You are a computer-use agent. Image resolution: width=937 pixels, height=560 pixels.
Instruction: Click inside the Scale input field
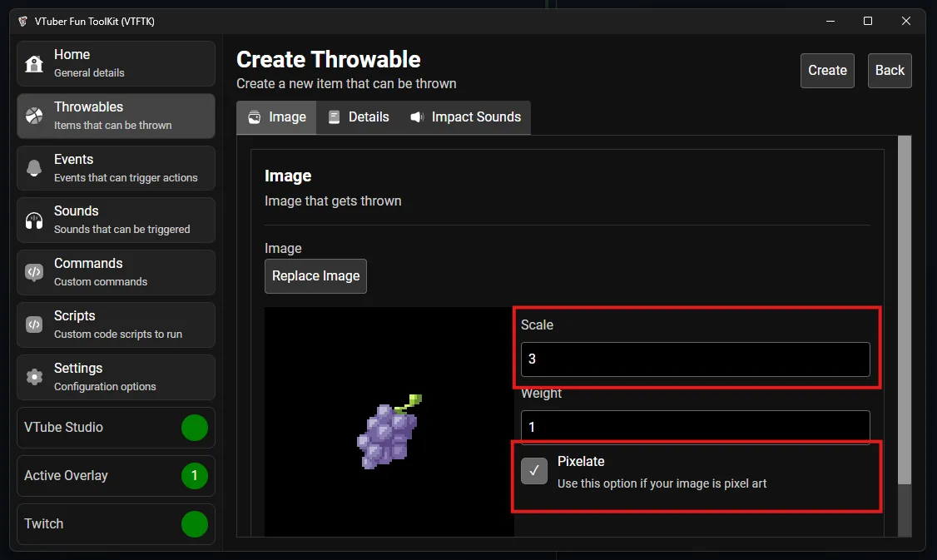(x=695, y=359)
